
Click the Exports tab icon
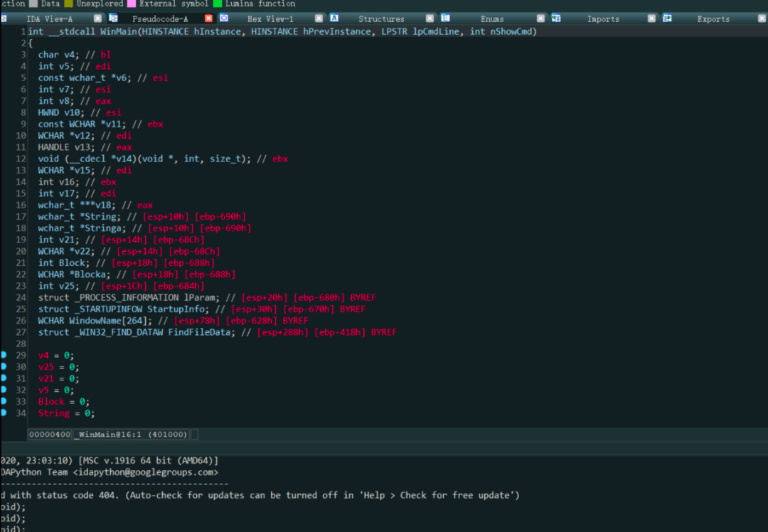coord(667,18)
